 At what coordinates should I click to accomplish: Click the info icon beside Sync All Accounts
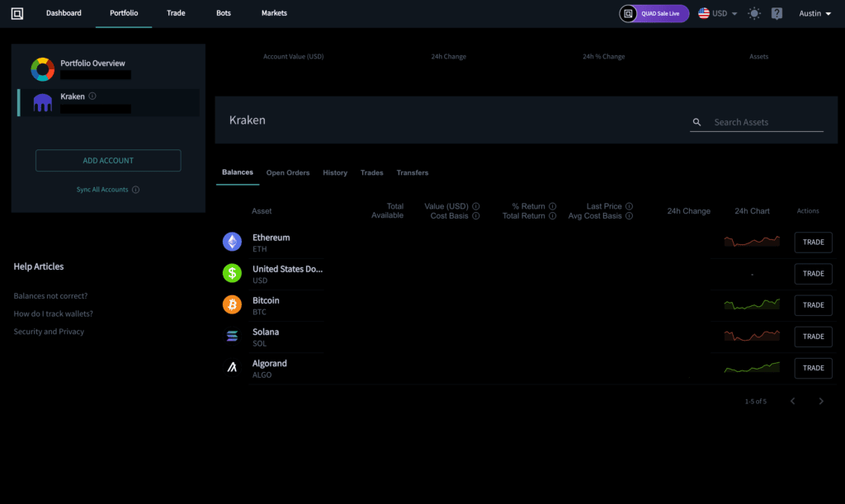point(136,190)
